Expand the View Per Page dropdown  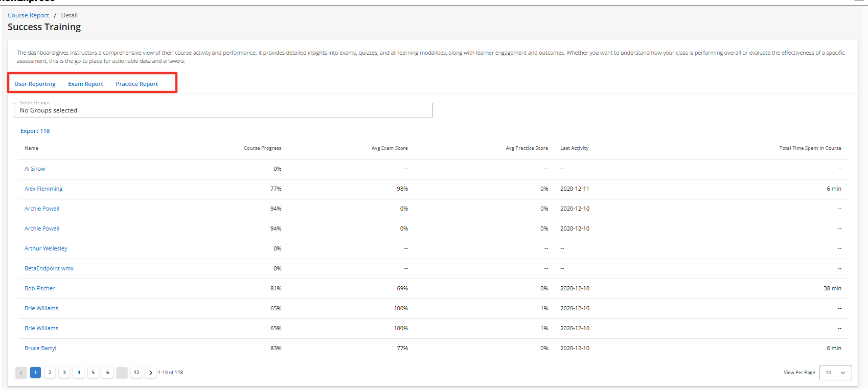(835, 373)
